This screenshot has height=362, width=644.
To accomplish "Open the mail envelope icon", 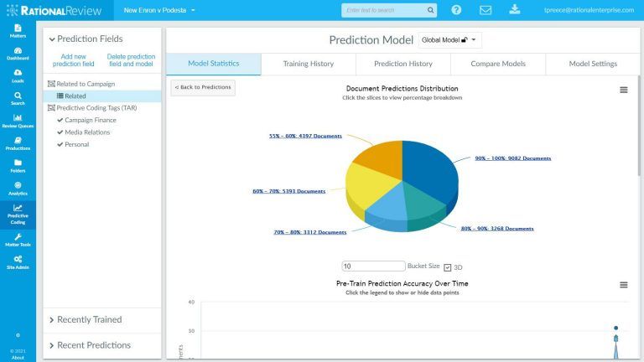I will tap(486, 10).
